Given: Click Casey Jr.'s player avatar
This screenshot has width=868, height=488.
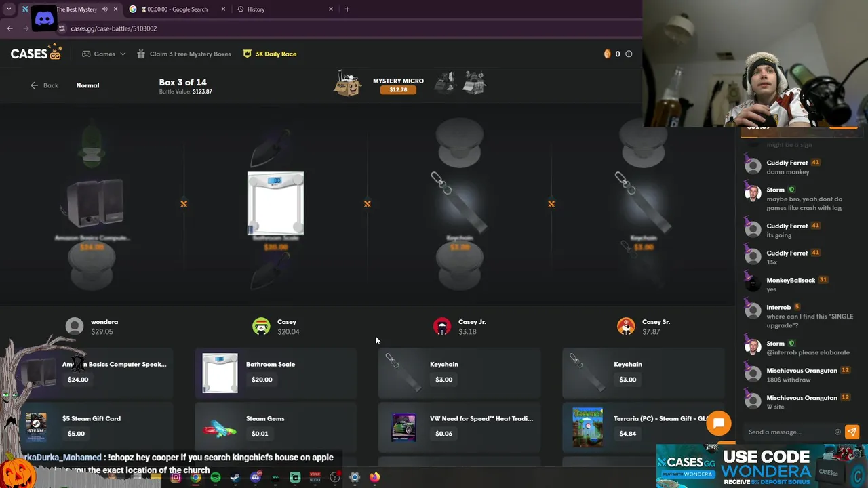Looking at the screenshot, I should click(442, 327).
